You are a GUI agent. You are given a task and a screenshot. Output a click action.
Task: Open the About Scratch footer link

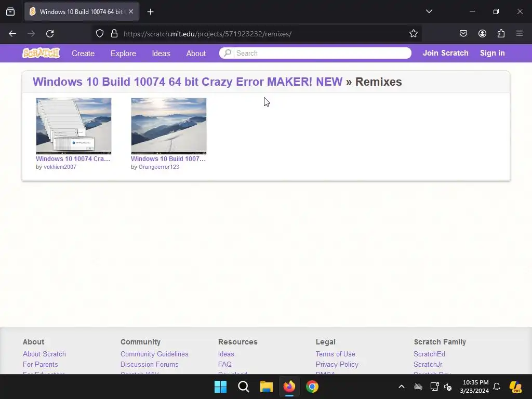click(x=44, y=354)
